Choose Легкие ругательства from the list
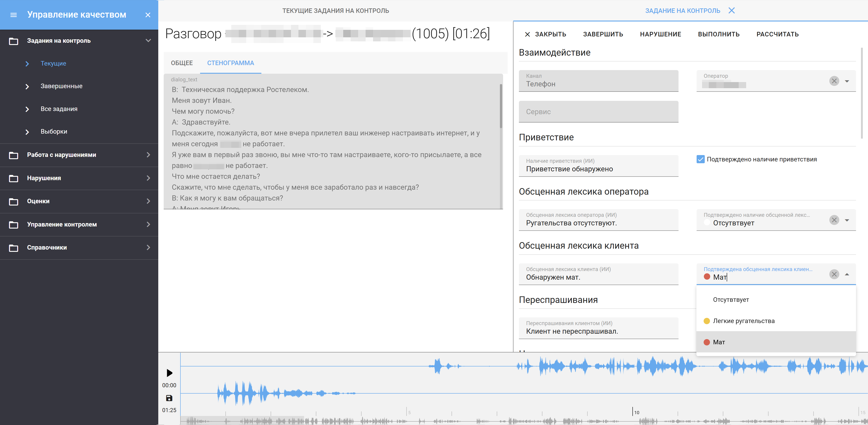 click(x=743, y=321)
